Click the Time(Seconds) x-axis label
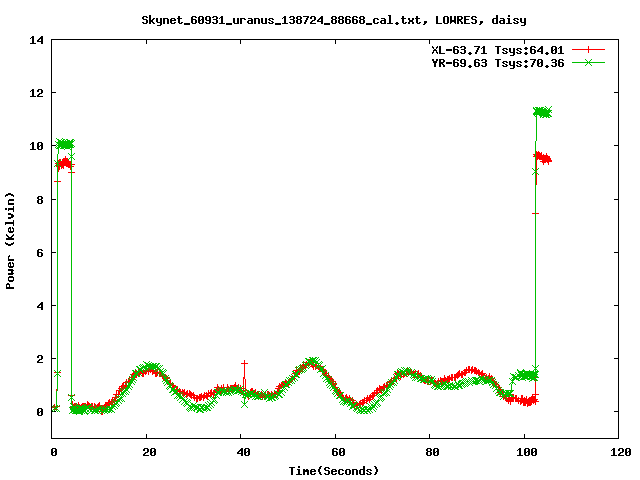Screen dimensions: 640x480 pyautogui.click(x=334, y=471)
